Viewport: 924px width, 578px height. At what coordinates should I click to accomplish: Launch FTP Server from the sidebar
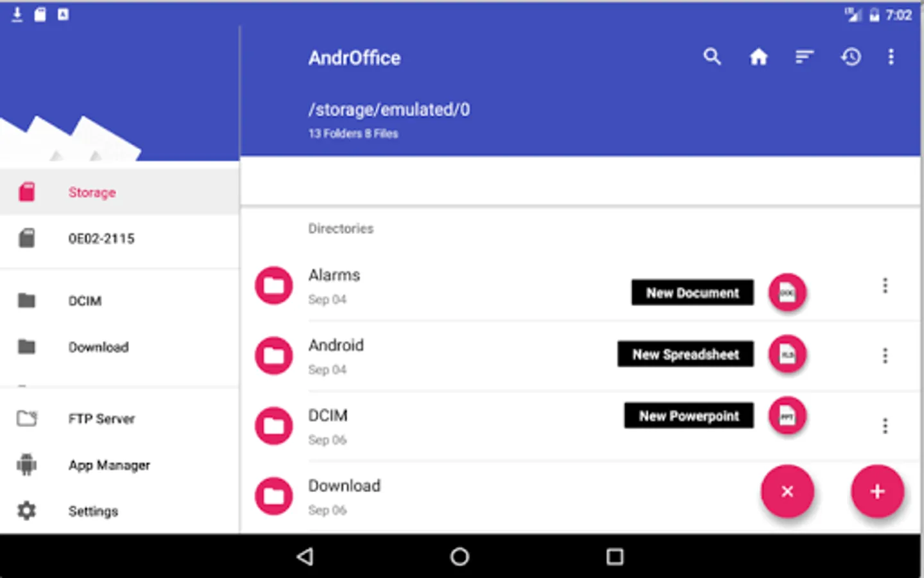(119, 419)
